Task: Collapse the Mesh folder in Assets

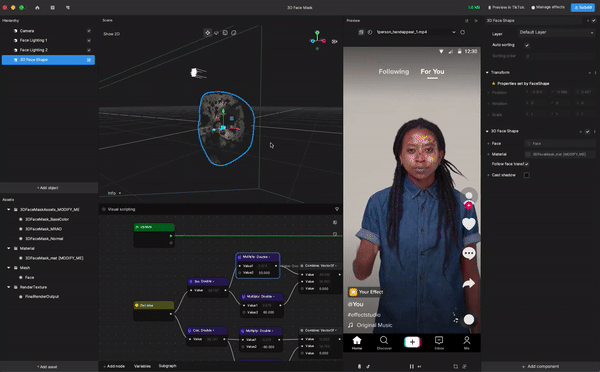Action: click(x=8, y=268)
